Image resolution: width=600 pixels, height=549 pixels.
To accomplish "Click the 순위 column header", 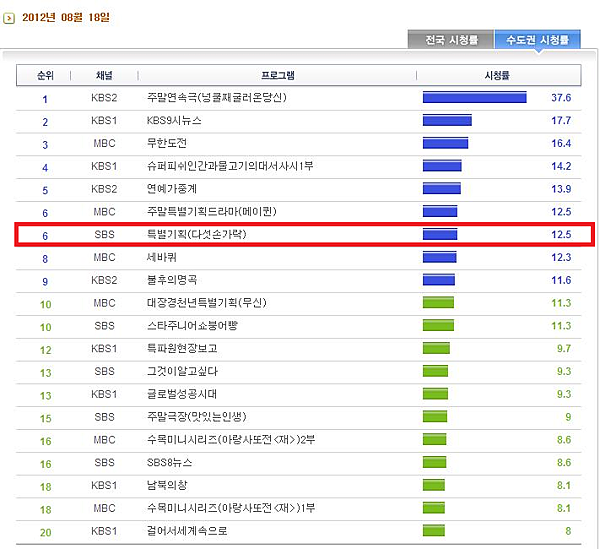I will 45,75.
